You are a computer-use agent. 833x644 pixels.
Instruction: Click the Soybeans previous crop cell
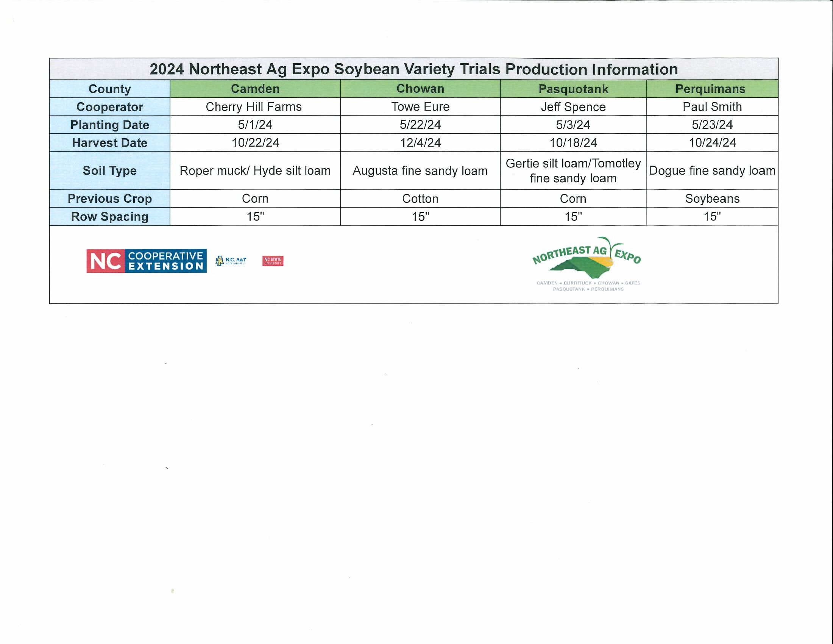pos(712,199)
